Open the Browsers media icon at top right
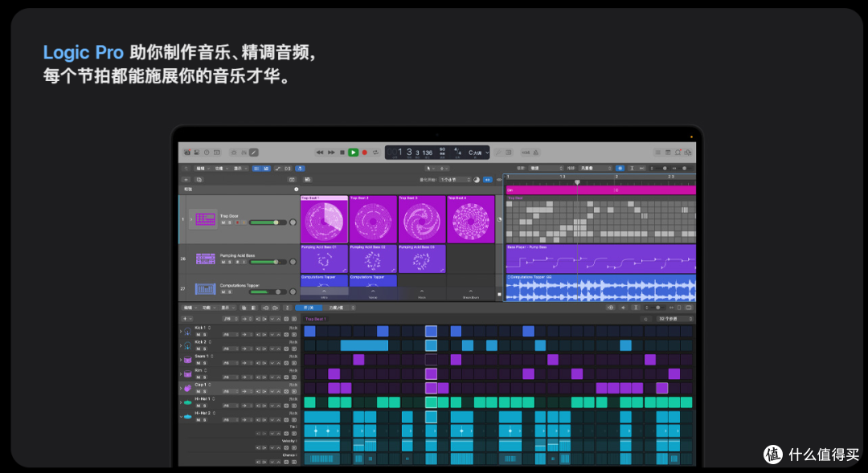 [688, 153]
